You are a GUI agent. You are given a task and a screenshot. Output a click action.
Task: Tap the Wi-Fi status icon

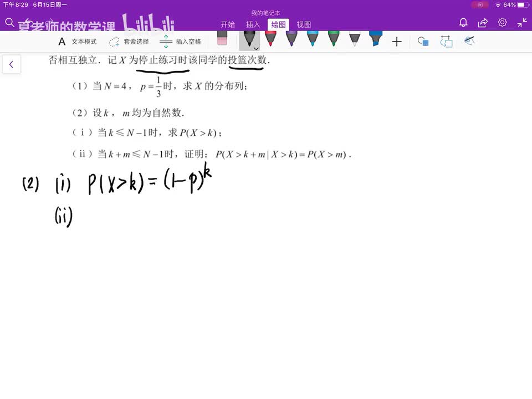click(x=498, y=5)
